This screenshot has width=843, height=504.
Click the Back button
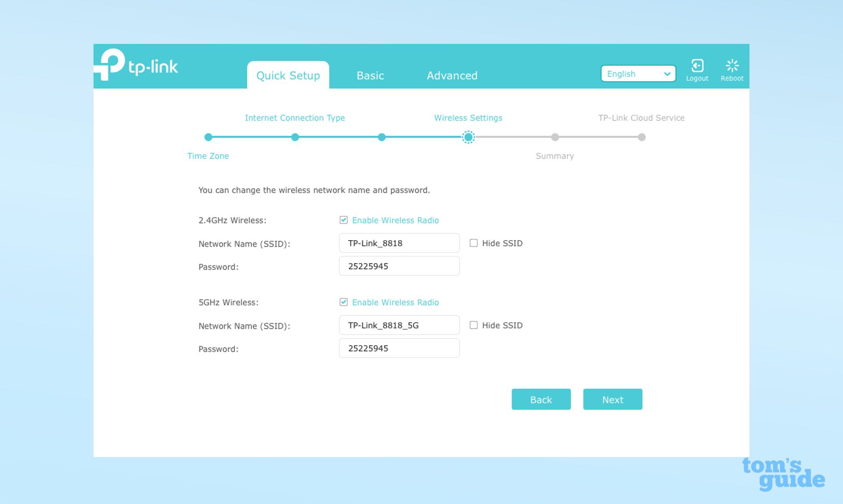pyautogui.click(x=541, y=399)
